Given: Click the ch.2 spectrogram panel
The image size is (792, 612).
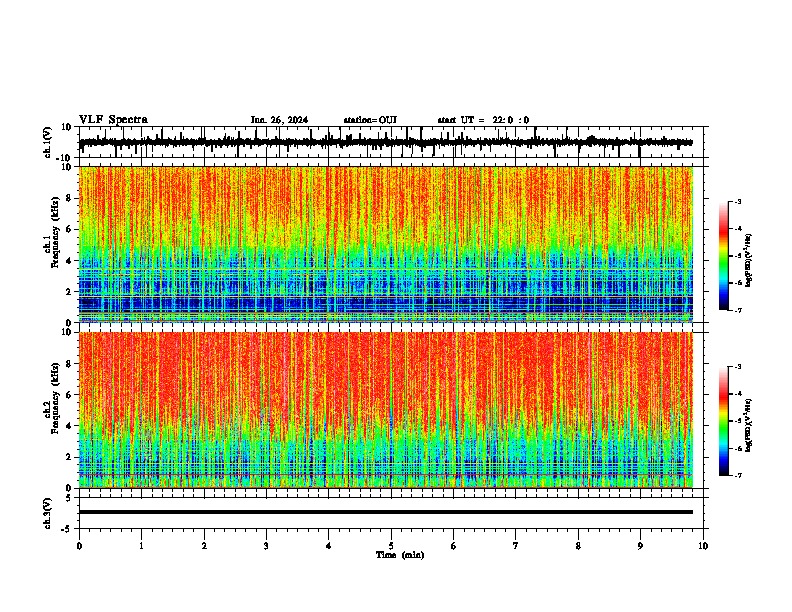Looking at the screenshot, I should click(x=386, y=410).
